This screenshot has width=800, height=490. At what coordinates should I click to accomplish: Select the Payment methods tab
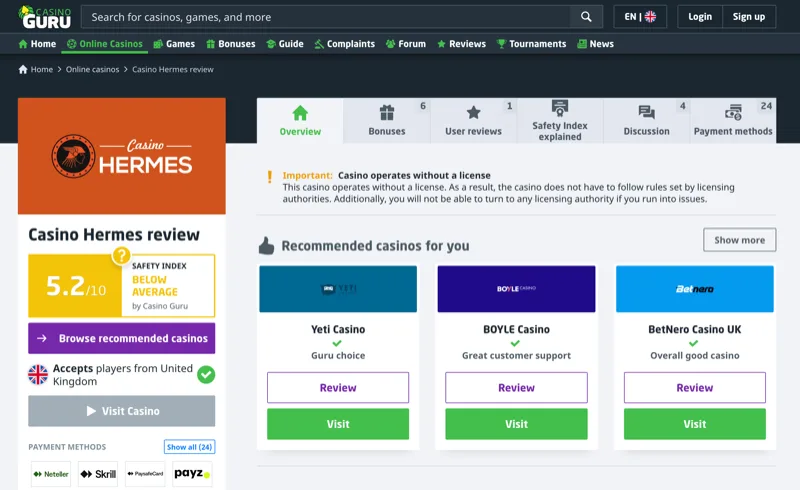[x=733, y=121]
